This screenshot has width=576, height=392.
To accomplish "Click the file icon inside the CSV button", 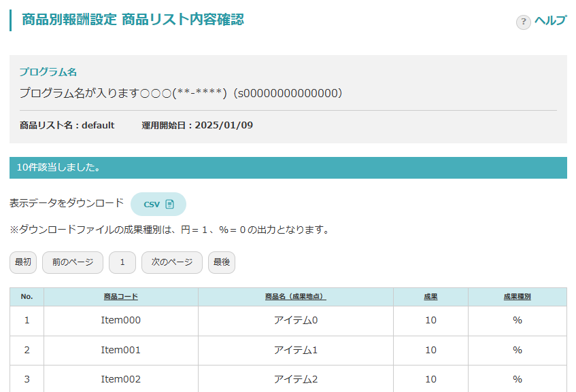I will 170,204.
